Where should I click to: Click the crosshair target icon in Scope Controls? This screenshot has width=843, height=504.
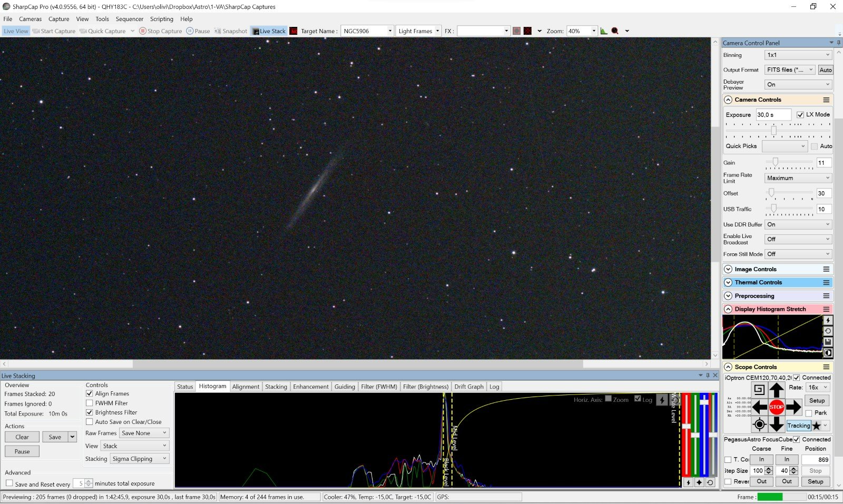pyautogui.click(x=759, y=424)
